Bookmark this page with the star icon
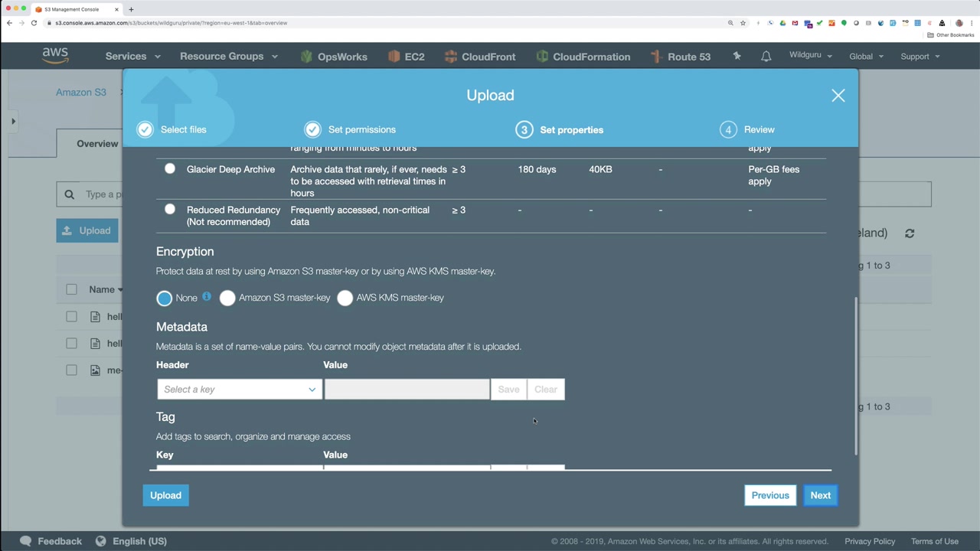Image resolution: width=980 pixels, height=551 pixels. [743, 23]
